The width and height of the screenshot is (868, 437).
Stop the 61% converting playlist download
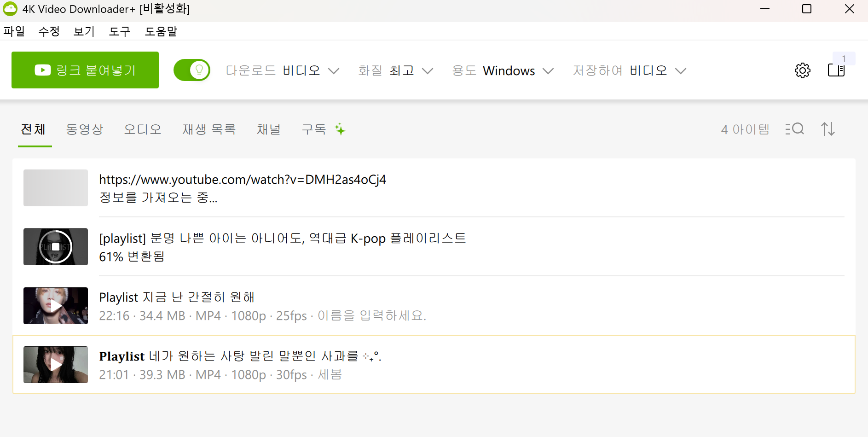(56, 247)
